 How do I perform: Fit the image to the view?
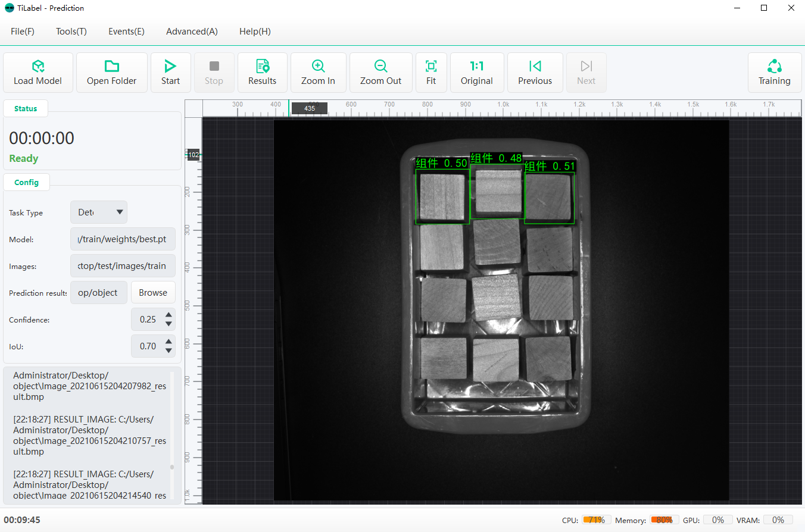coord(431,72)
